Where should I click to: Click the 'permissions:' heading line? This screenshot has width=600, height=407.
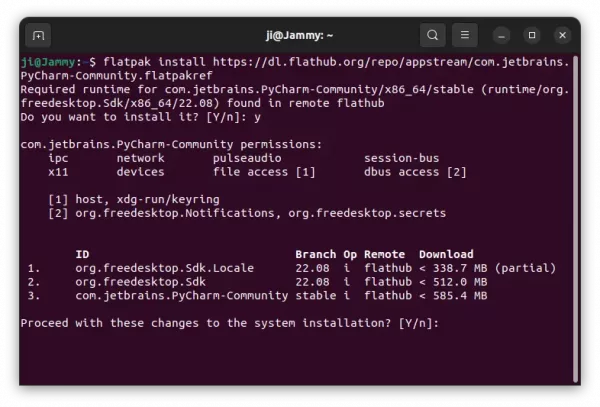click(x=171, y=145)
